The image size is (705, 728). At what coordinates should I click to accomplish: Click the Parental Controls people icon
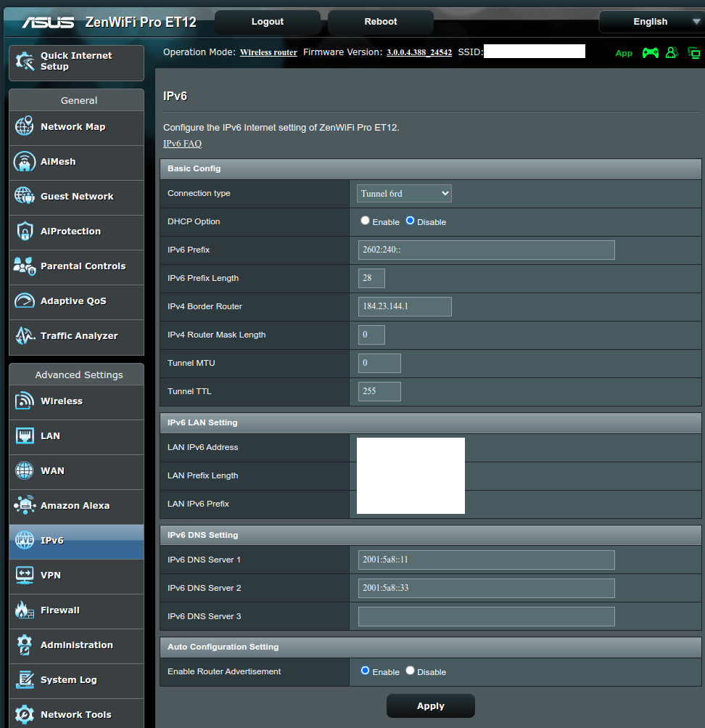(25, 266)
